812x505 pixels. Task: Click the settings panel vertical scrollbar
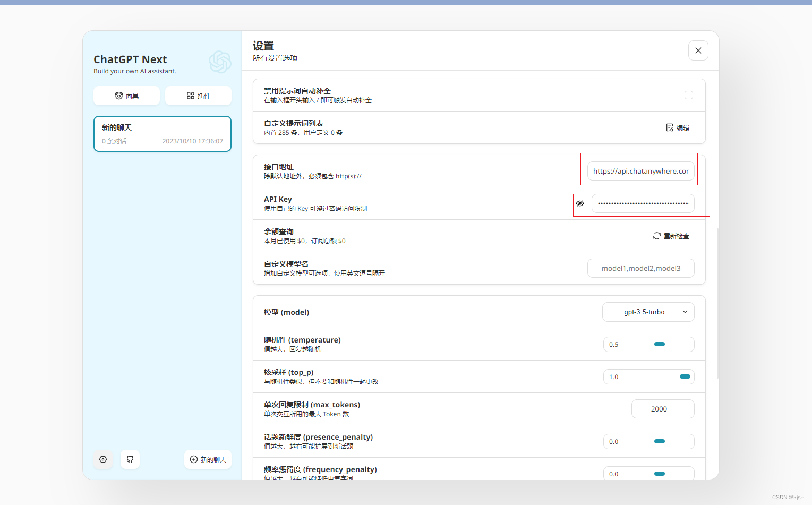(717, 303)
